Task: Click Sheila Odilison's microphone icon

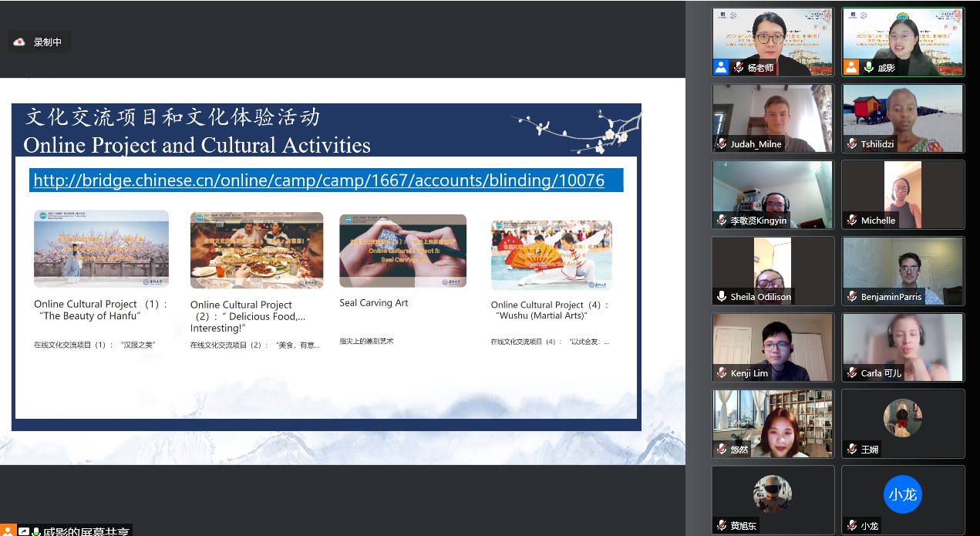Action: tap(722, 296)
